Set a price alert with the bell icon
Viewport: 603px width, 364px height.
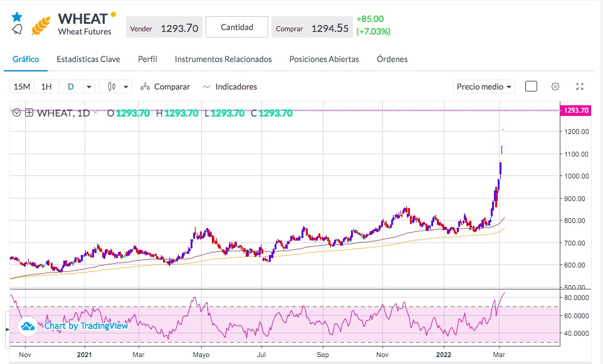(x=17, y=29)
